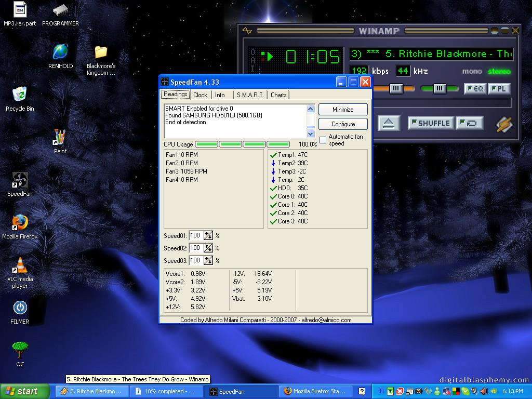Click the Winamp eject button
The width and height of the screenshot is (532, 399).
tap(389, 123)
